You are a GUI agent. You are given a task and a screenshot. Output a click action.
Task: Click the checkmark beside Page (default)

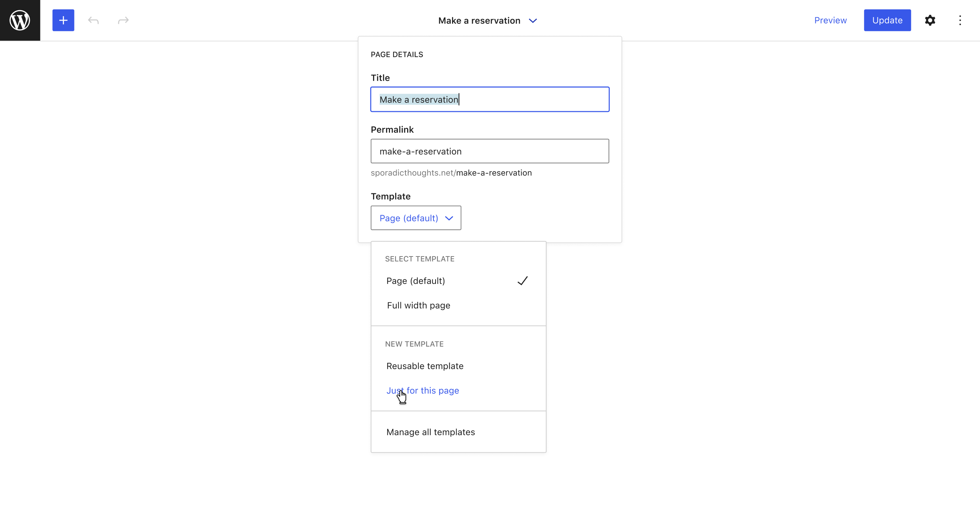tap(522, 281)
